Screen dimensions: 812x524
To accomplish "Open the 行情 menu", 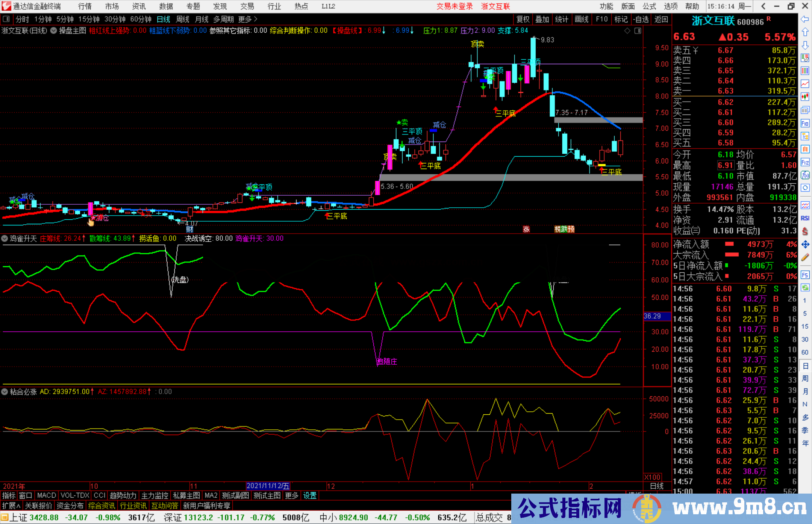I will click(85, 6).
